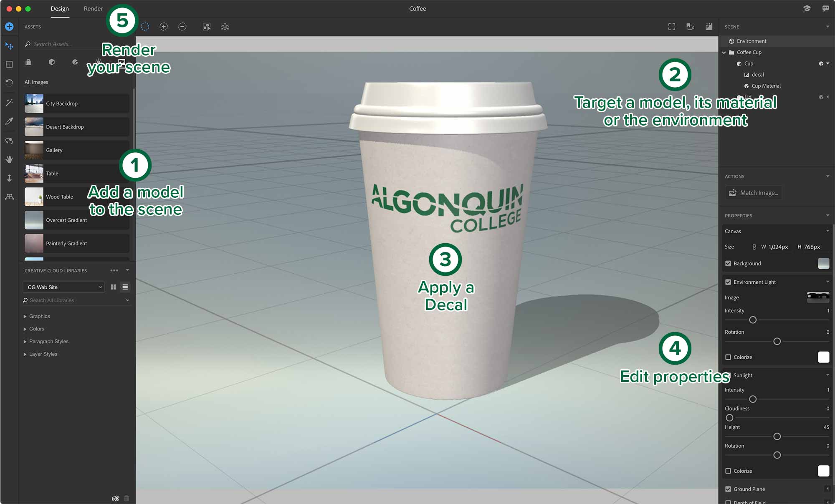
Task: Click the frame/fit scene icon
Action: point(672,26)
